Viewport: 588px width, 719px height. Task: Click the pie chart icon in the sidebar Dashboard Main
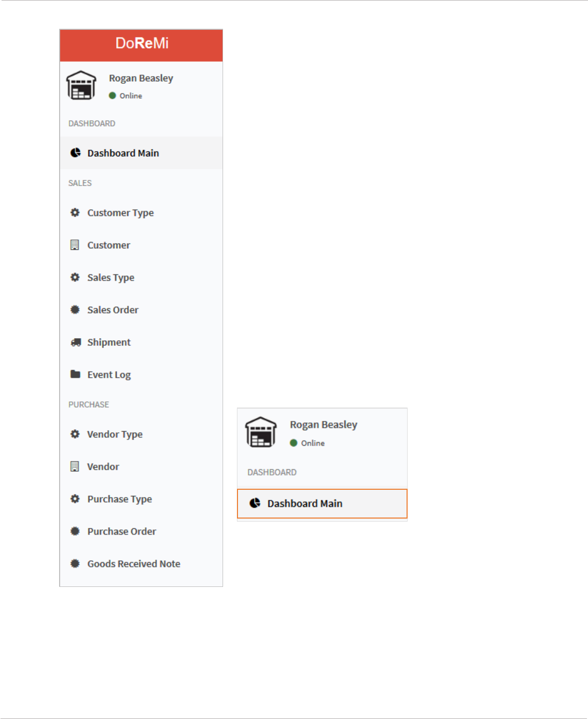(x=76, y=153)
